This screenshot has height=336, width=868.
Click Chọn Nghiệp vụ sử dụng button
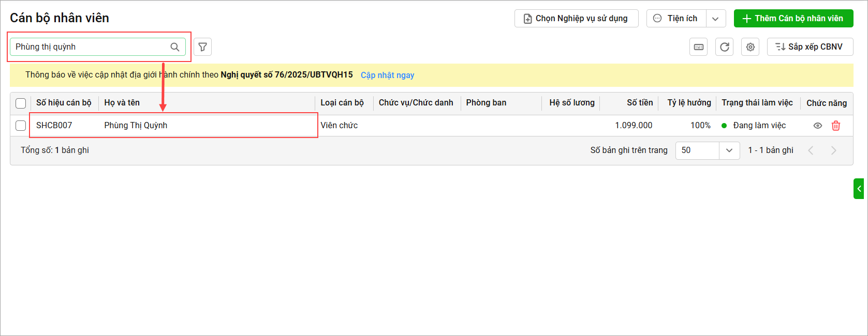576,19
